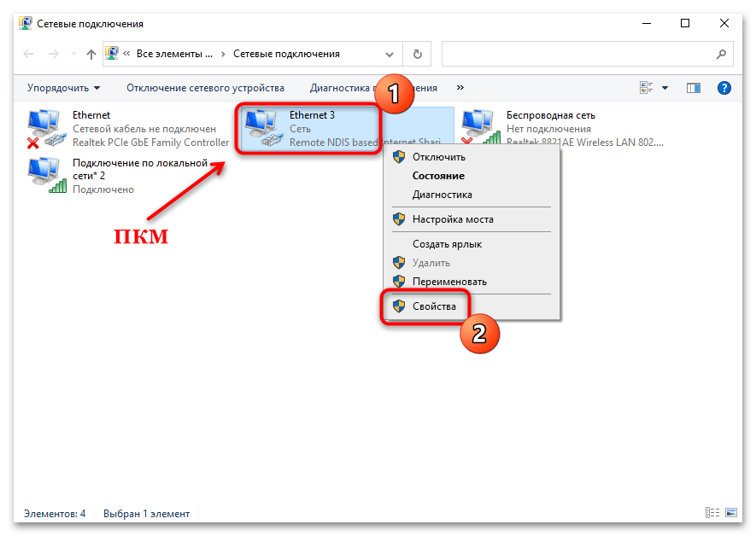This screenshot has width=756, height=536.
Task: Click the window title bar icon
Action: pyautogui.click(x=25, y=23)
